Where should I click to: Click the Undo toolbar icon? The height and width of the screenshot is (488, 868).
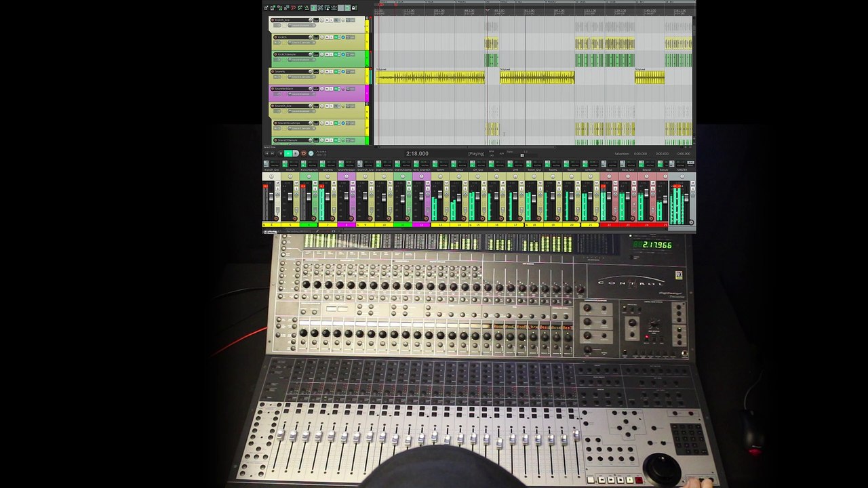[x=293, y=7]
